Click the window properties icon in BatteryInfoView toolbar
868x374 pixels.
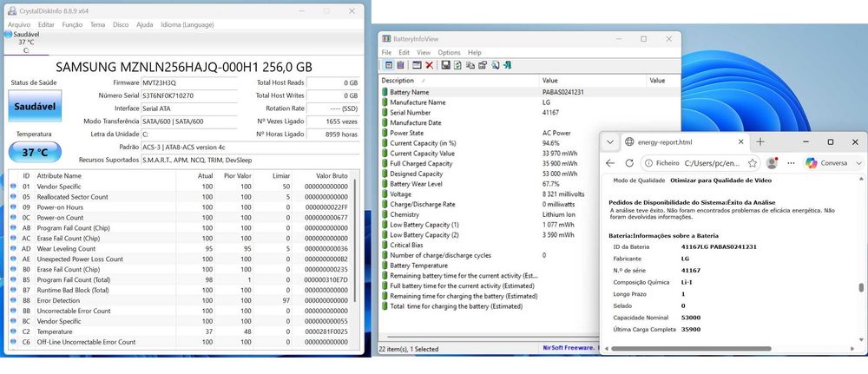click(417, 65)
